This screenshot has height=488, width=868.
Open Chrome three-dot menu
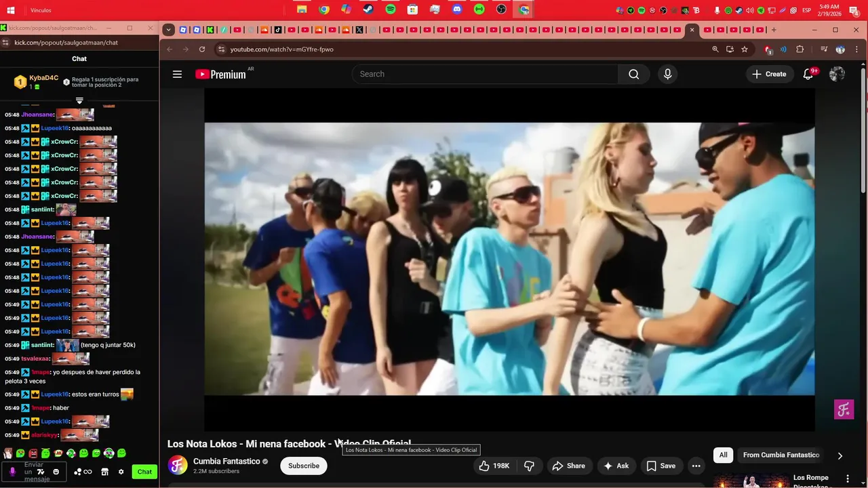858,49
